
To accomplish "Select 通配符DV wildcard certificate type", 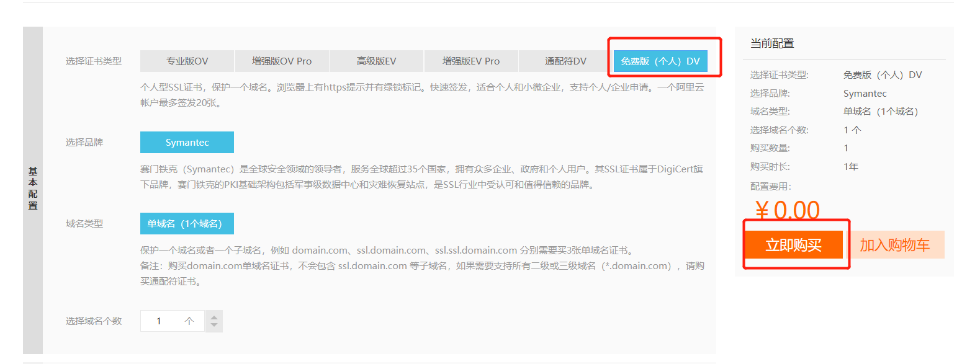I will pyautogui.click(x=565, y=61).
